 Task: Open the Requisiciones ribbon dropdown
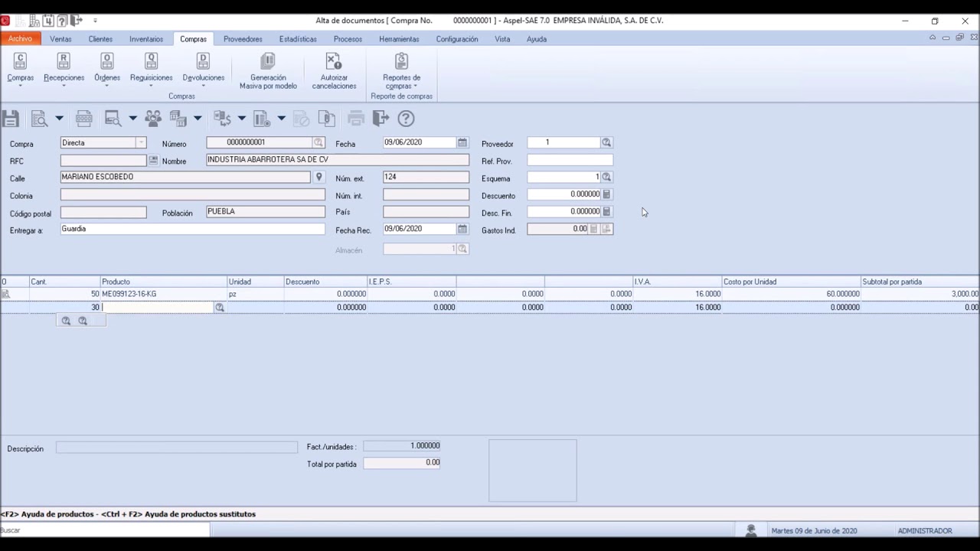coord(151,85)
